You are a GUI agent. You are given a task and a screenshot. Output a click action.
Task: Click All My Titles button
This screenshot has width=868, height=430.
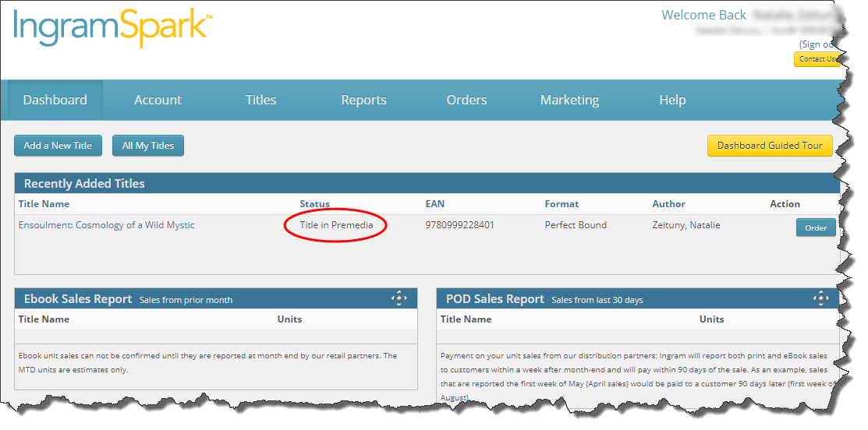[148, 146]
